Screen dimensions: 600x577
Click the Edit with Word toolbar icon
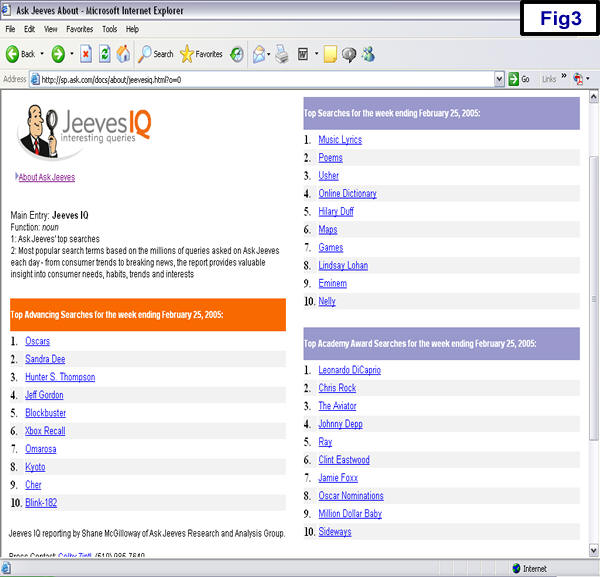(303, 54)
